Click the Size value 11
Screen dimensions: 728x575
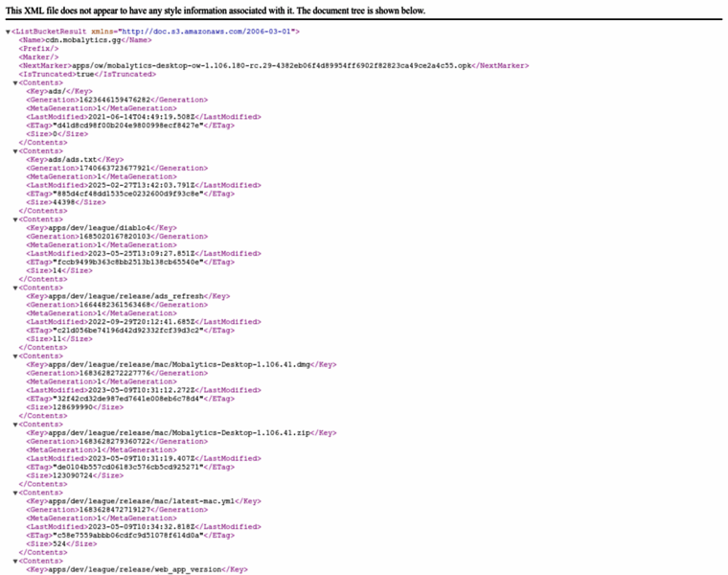click(57, 339)
